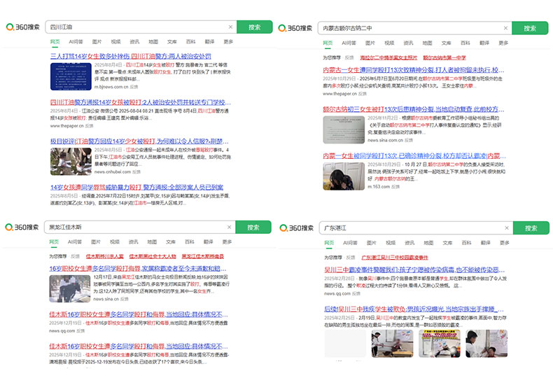
Task: Click blue notice thumbnail beside m.bjnews.com.cn result
Action: [71, 76]
